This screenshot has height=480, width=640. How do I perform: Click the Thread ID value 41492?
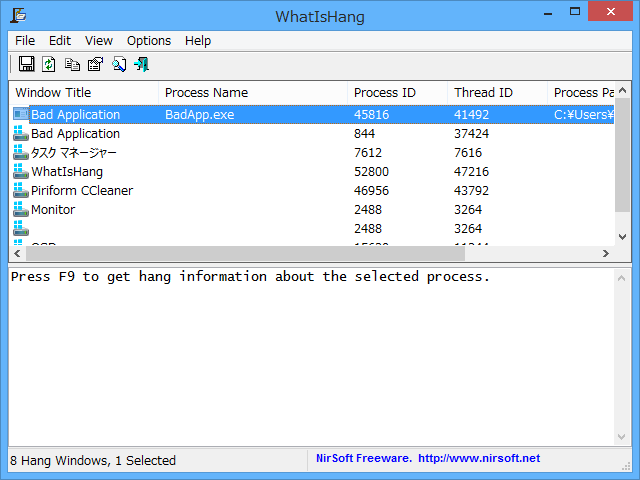pyautogui.click(x=471, y=115)
